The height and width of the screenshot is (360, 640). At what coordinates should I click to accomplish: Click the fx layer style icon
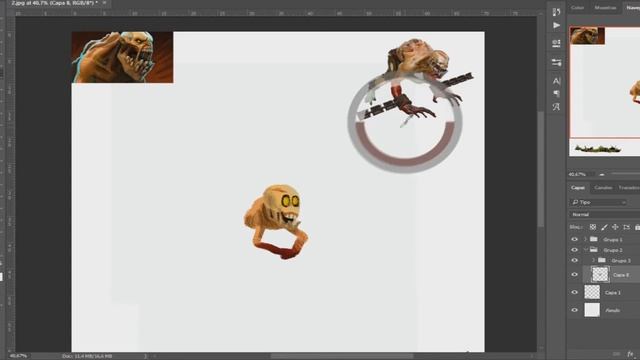point(631,354)
